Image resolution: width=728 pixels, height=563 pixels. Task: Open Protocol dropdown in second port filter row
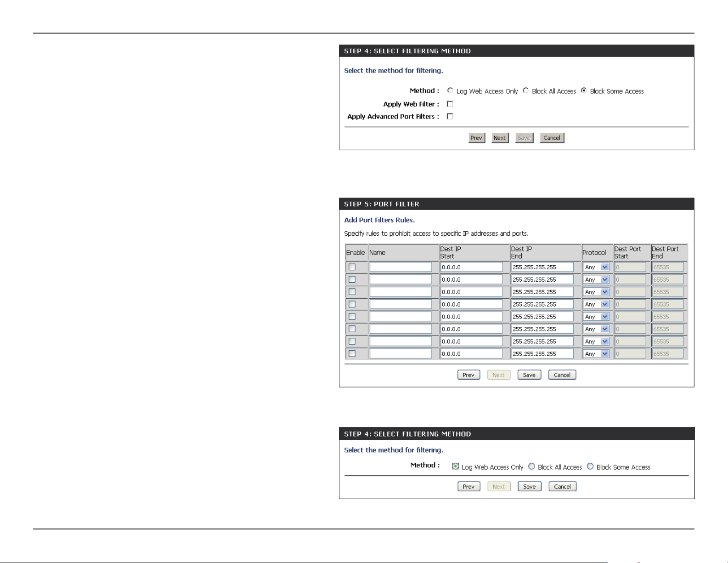pyautogui.click(x=596, y=279)
